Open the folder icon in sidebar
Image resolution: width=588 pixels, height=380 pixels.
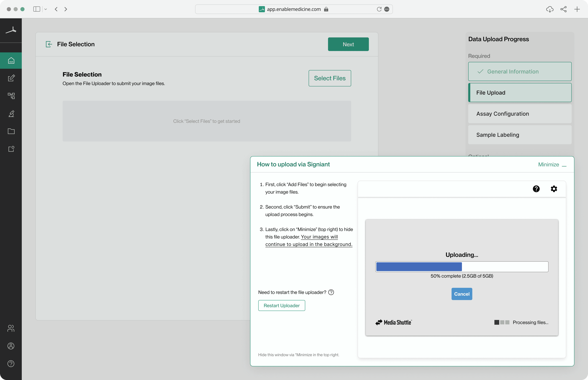point(11,131)
